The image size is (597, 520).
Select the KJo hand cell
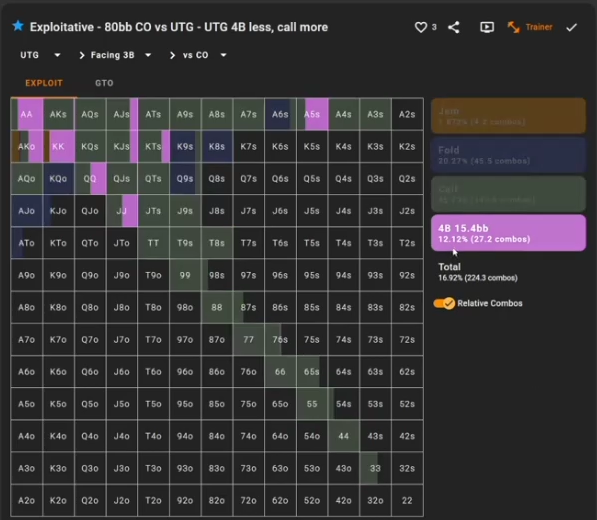click(58, 211)
